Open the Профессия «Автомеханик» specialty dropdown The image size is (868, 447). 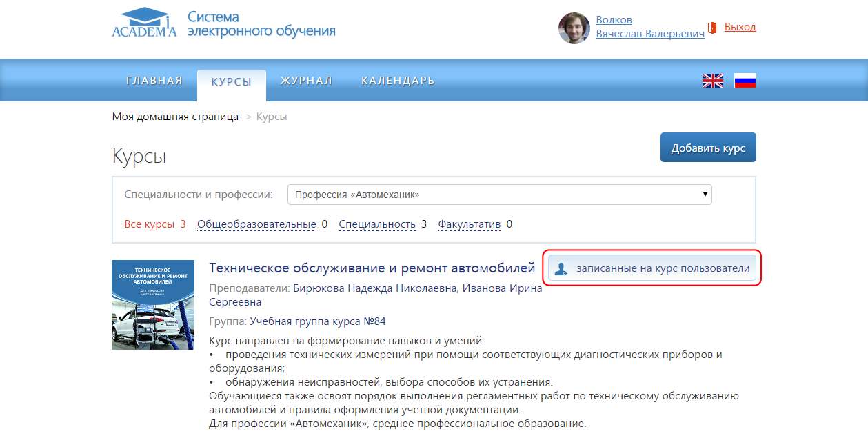(x=499, y=195)
